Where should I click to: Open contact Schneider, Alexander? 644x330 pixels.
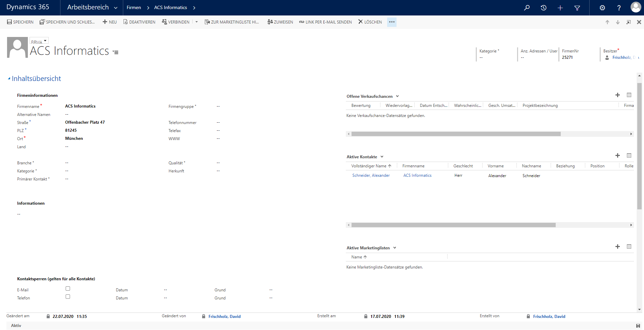371,175
